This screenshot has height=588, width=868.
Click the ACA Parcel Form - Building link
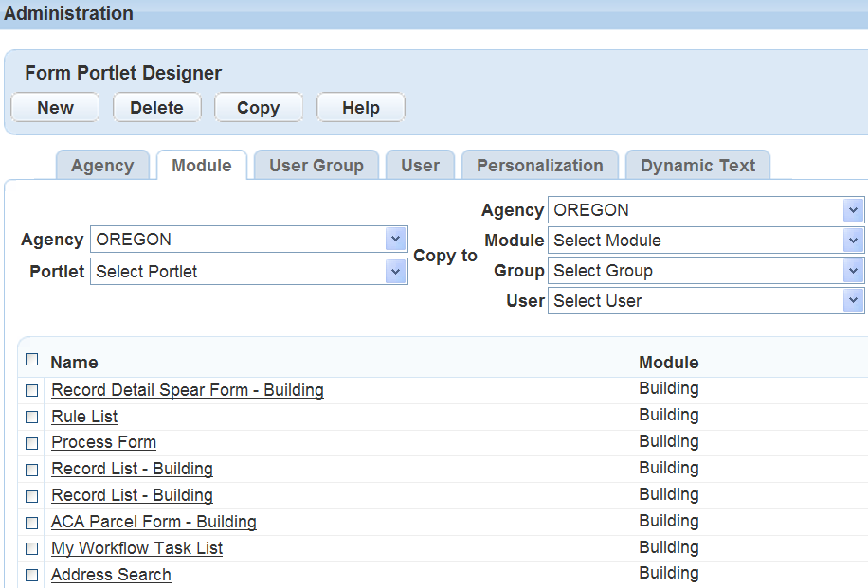click(x=154, y=522)
